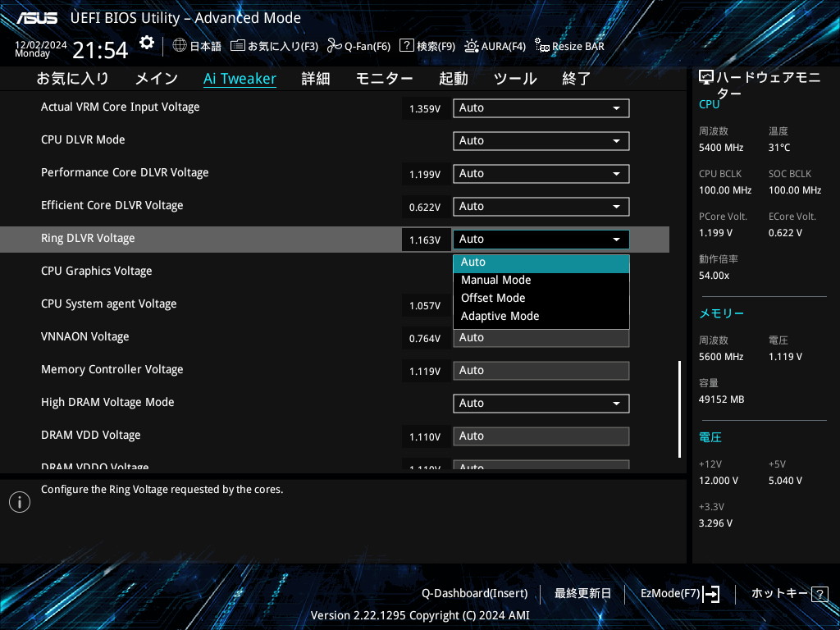
Task: Choose Auto in Ring DLVR dropdown list
Action: 541,262
